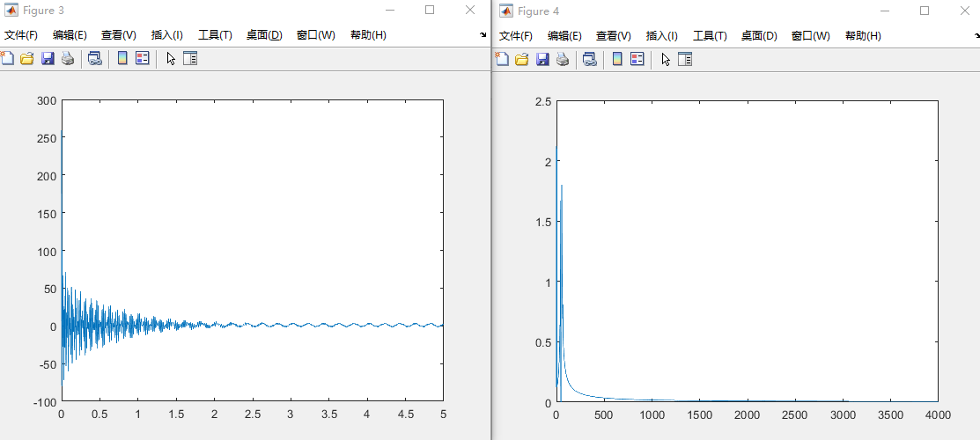
Task: Expand the Figure 3 toolbar overflow arrow
Action: tap(483, 35)
